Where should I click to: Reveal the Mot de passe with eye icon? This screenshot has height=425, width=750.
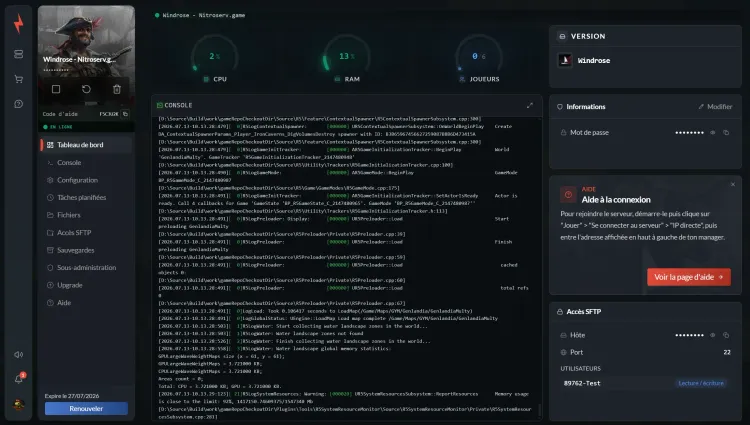coord(713,132)
